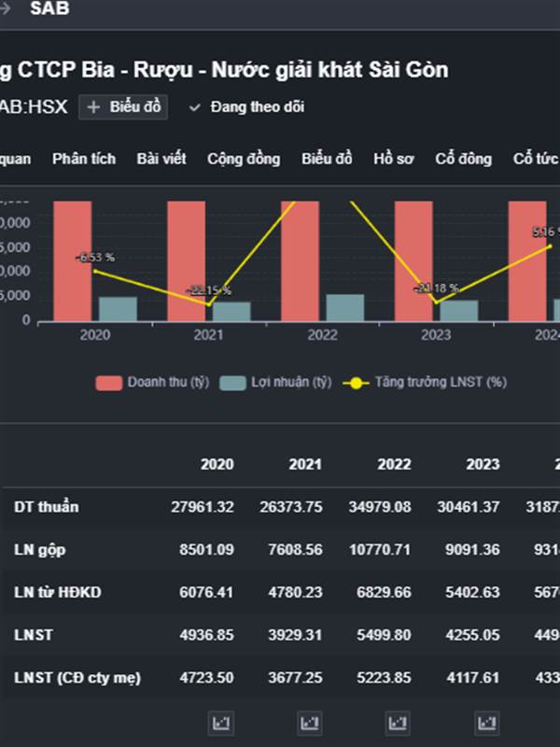Image resolution: width=560 pixels, height=747 pixels.
Task: Click LNST value 5499.80
Action: tap(384, 635)
